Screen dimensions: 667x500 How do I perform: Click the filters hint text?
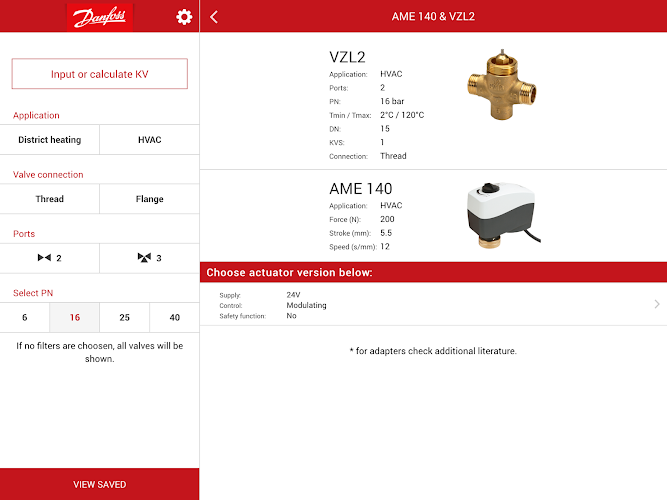click(100, 352)
